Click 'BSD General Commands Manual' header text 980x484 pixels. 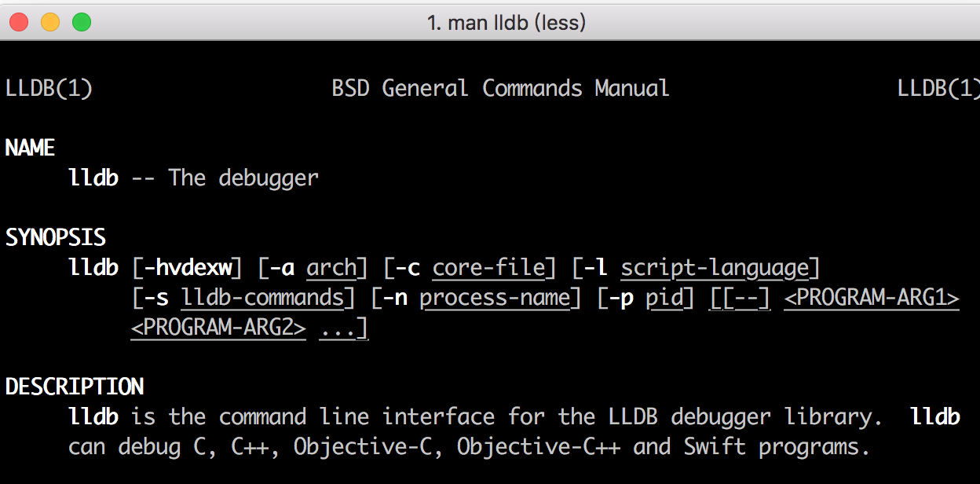pos(501,87)
